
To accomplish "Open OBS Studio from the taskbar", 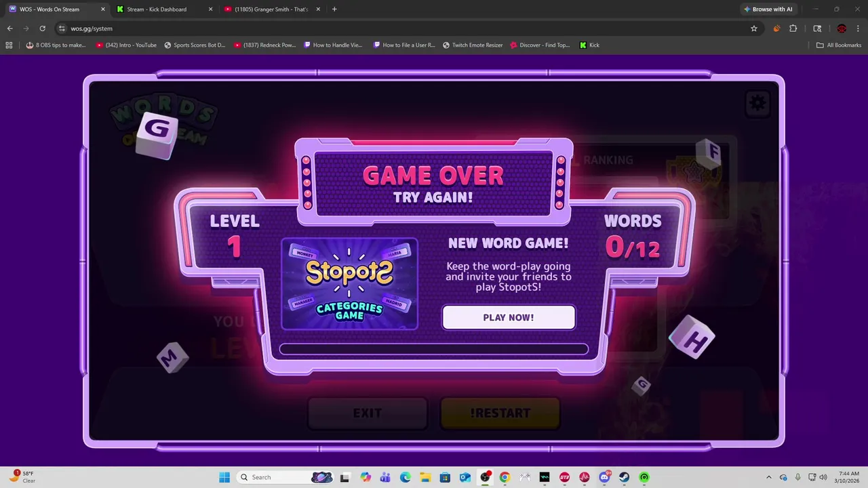I will pos(485,477).
